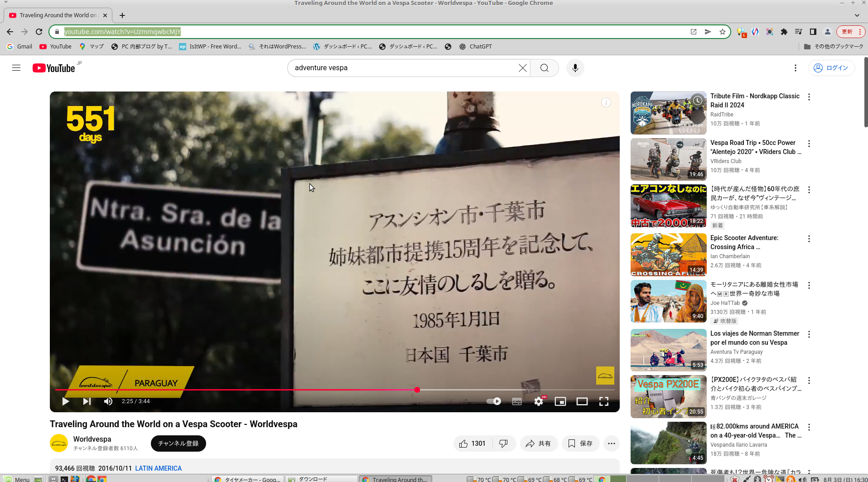
Task: Open video player settings gear
Action: click(x=538, y=401)
